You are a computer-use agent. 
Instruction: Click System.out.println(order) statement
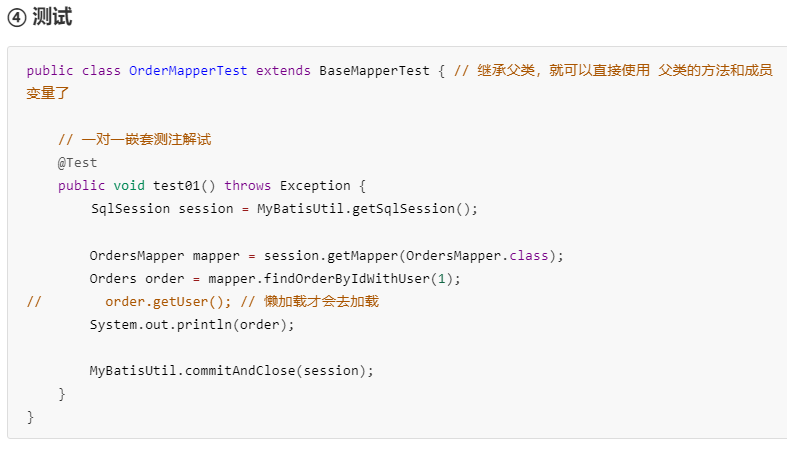coord(192,325)
